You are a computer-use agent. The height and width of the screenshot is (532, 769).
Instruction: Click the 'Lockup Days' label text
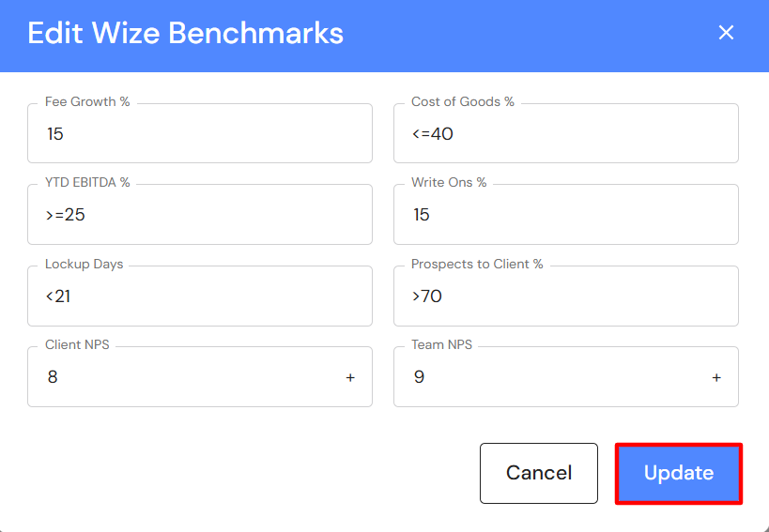[x=85, y=264]
